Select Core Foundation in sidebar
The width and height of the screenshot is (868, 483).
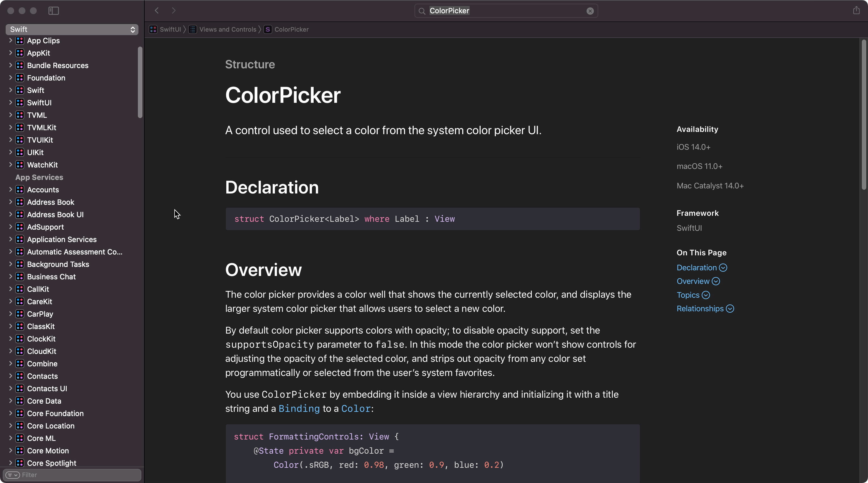(x=55, y=413)
